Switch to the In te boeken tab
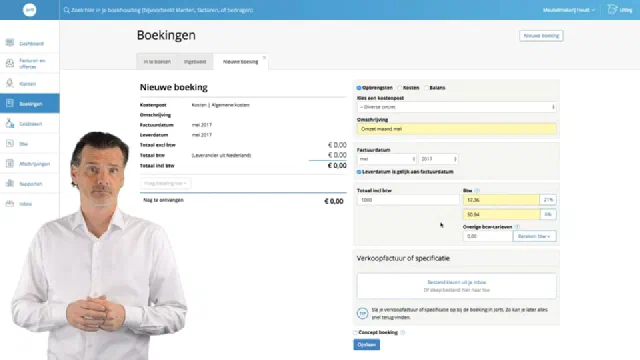 (x=157, y=62)
